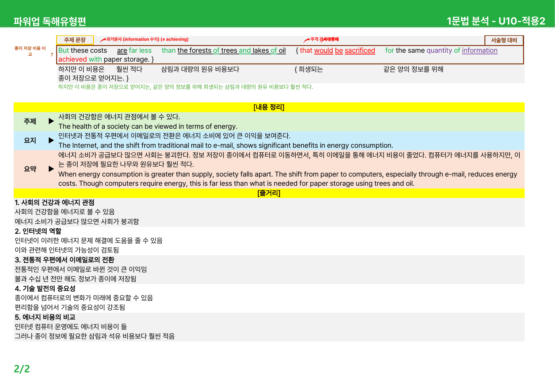The height and width of the screenshot is (392, 555).
Task: Click the phrase 'But these costs'
Action: pyautogui.click(x=83, y=50)
